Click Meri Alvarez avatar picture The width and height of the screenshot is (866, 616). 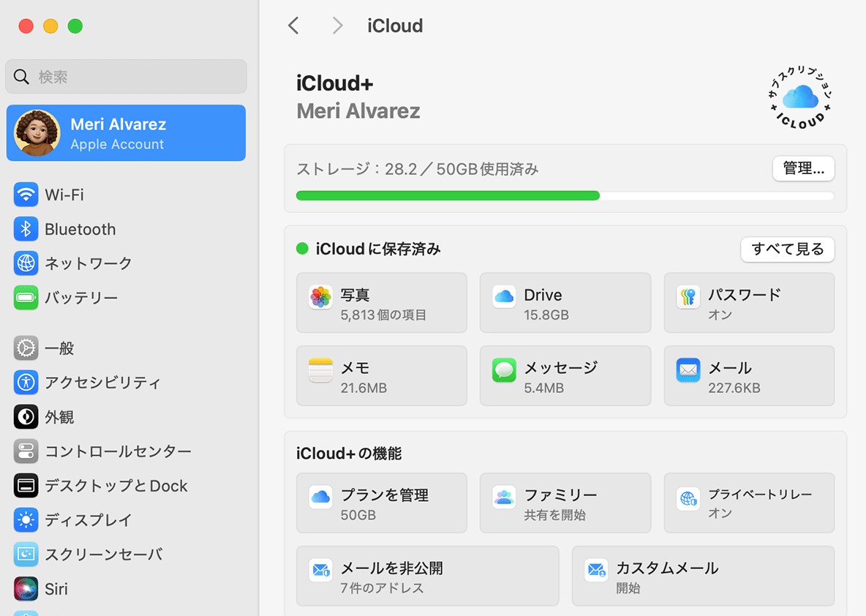tap(37, 132)
